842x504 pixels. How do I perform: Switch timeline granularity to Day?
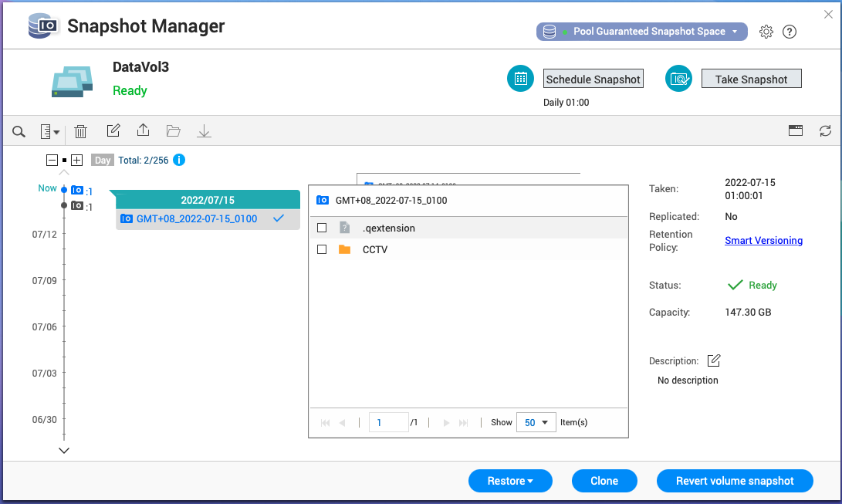point(102,160)
